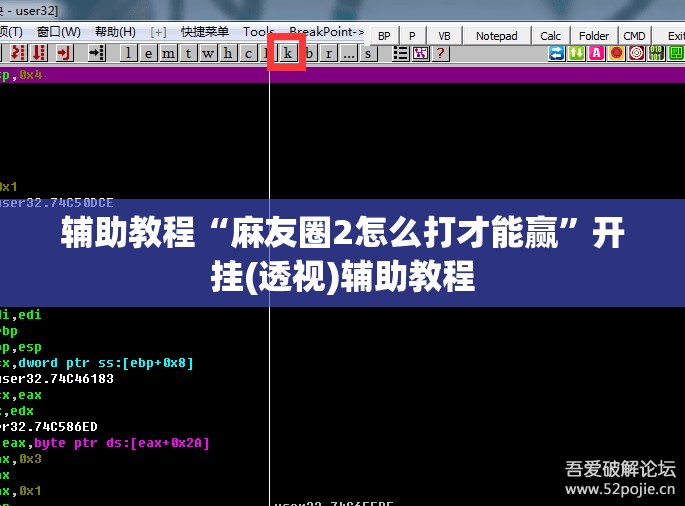Click the green up-down arrows icon
Image resolution: width=685 pixels, height=506 pixels.
(x=576, y=53)
